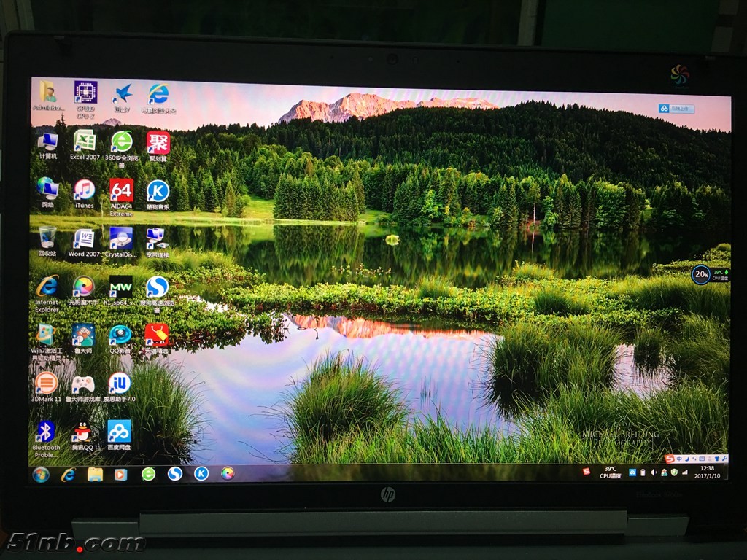The width and height of the screenshot is (747, 560).
Task: Open the 360 secure browser desktop shortcut
Action: 122,141
